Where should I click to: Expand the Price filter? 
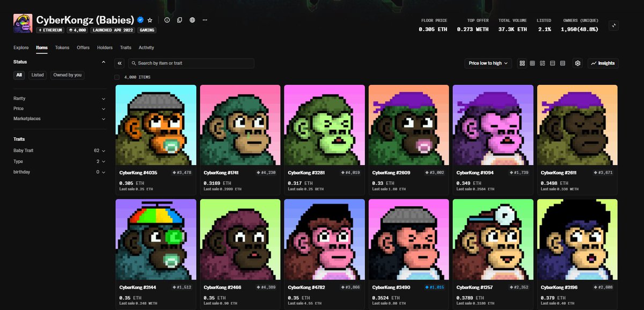(60, 108)
